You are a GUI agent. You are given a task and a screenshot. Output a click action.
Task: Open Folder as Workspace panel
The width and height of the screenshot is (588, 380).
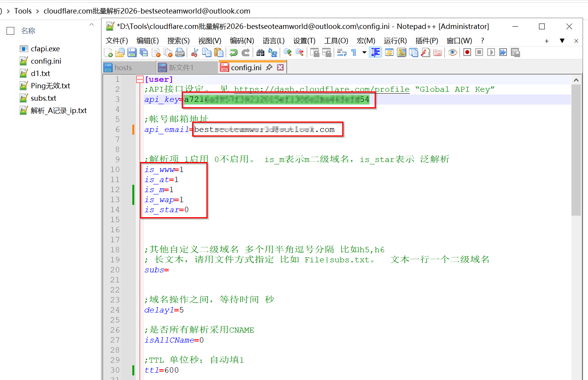tap(437, 52)
